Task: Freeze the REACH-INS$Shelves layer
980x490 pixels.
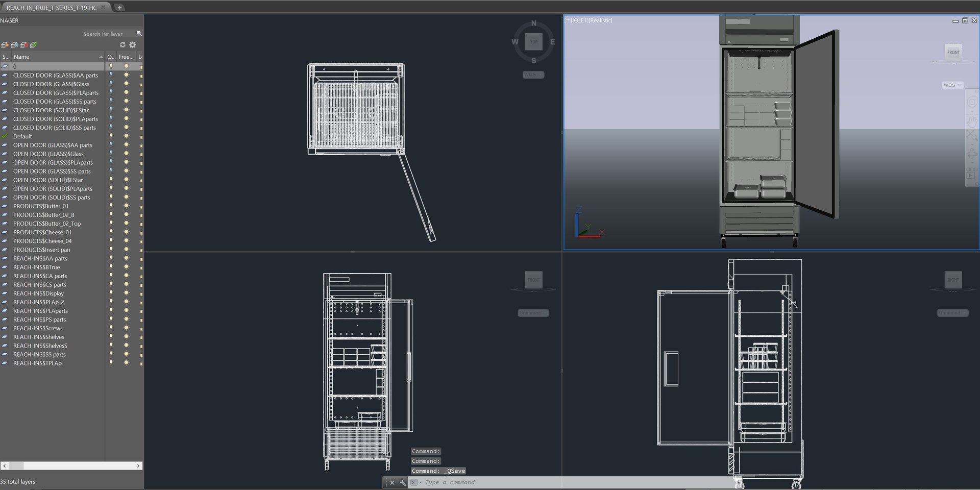Action: (126, 337)
